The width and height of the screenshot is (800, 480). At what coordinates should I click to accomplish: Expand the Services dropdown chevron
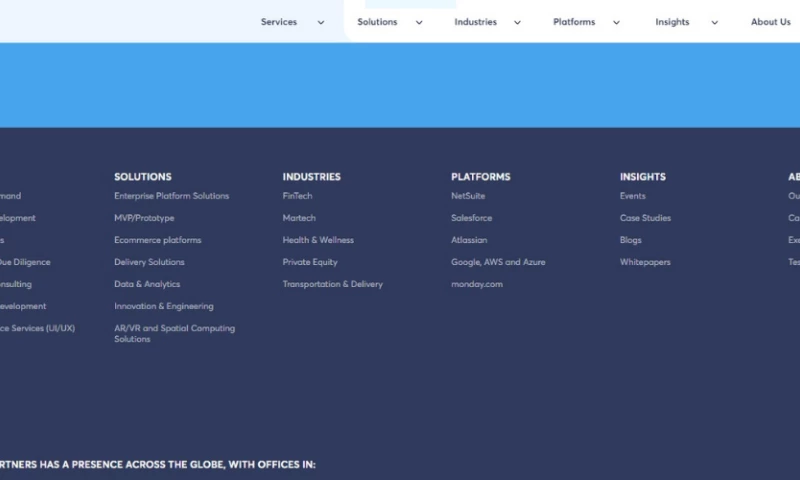(x=321, y=23)
